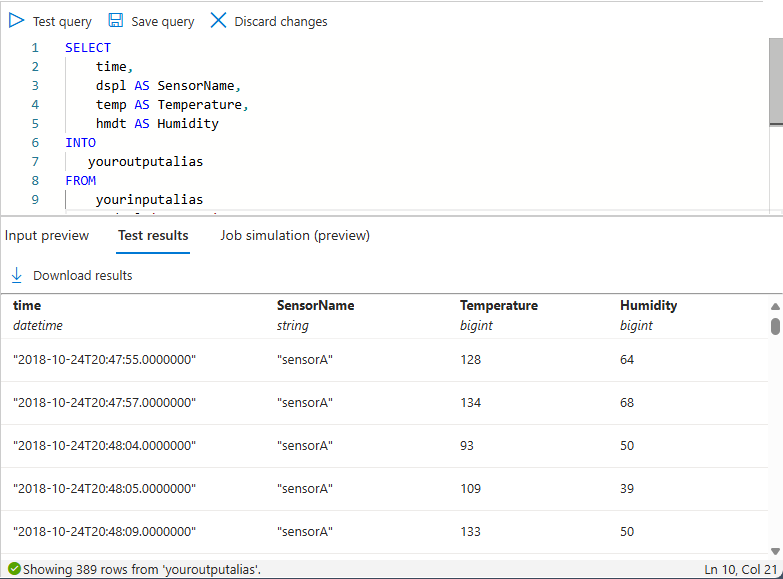This screenshot has width=783, height=579.
Task: Click Humidity value 68
Action: pos(627,403)
